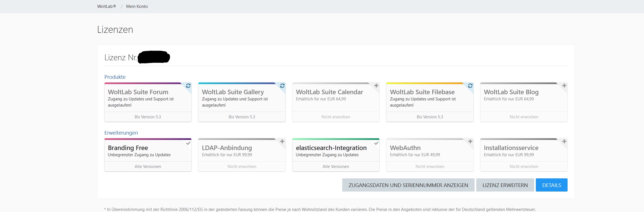Click the renew icon on WoltLab Suite Forum

coord(188,86)
